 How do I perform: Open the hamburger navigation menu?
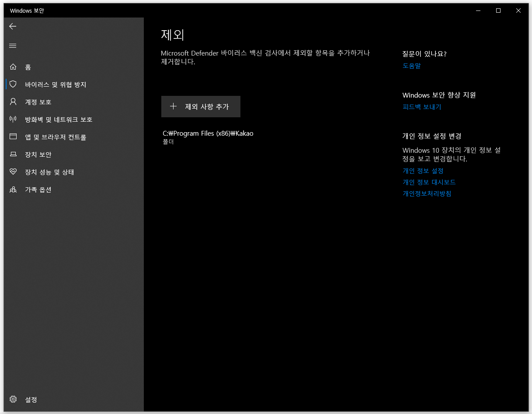(x=13, y=46)
